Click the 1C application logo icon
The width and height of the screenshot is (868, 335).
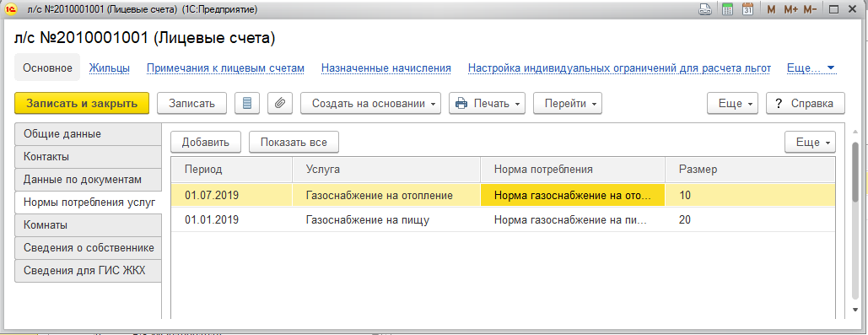point(9,9)
